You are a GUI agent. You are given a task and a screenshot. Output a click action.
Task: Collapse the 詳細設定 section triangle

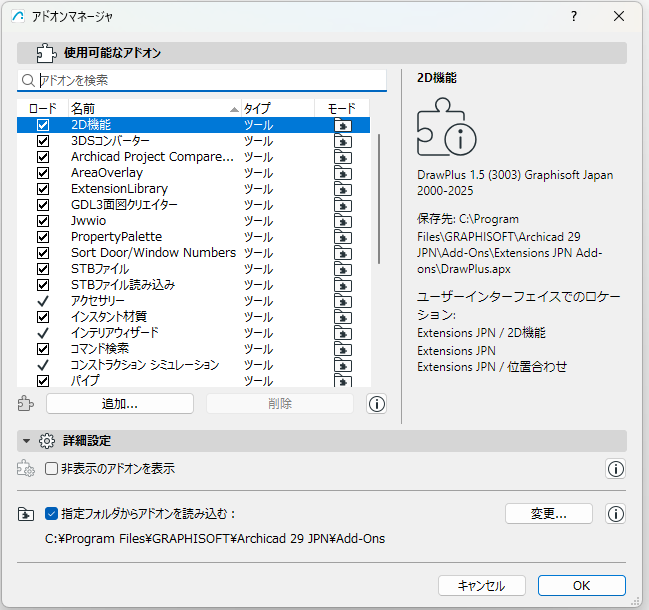click(x=26, y=441)
